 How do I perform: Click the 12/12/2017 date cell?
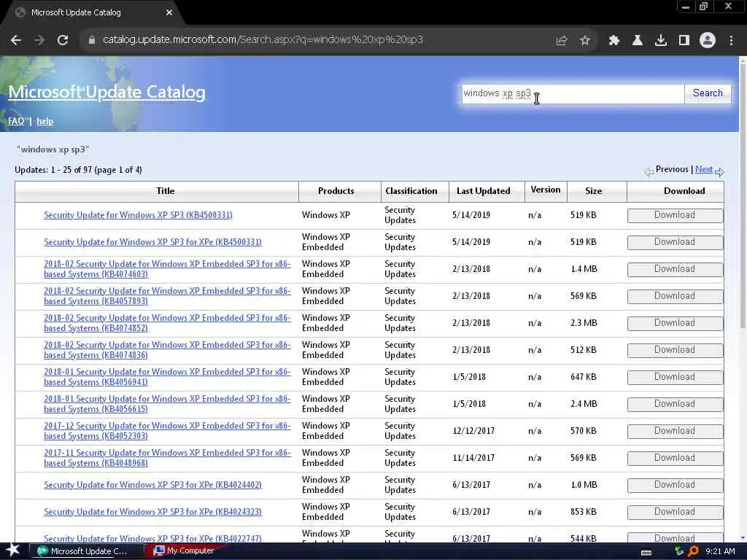[473, 431]
